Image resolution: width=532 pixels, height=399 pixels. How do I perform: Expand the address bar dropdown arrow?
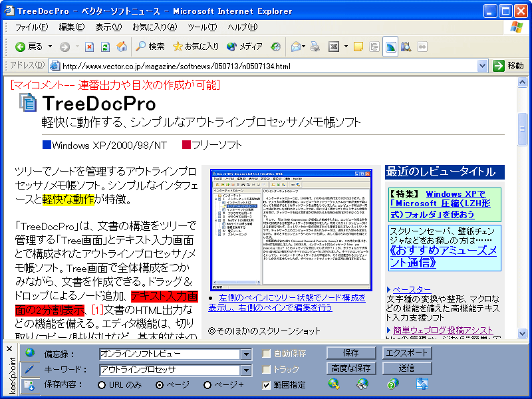coord(482,66)
